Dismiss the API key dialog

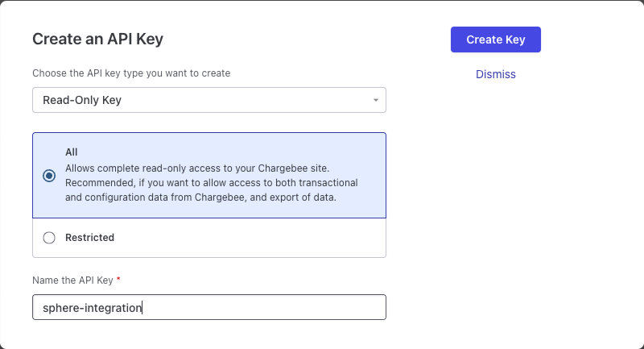click(x=495, y=74)
